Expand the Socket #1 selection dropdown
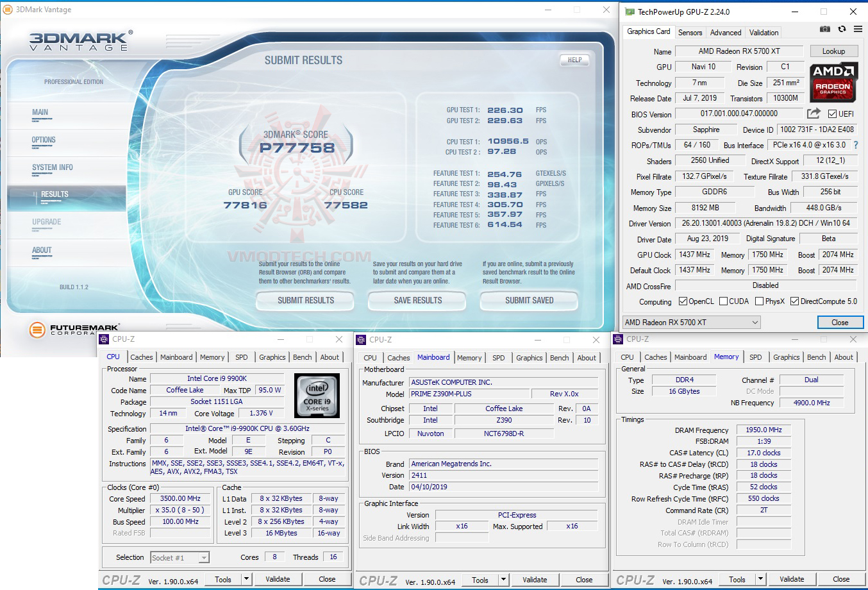The width and height of the screenshot is (868, 590). (204, 558)
